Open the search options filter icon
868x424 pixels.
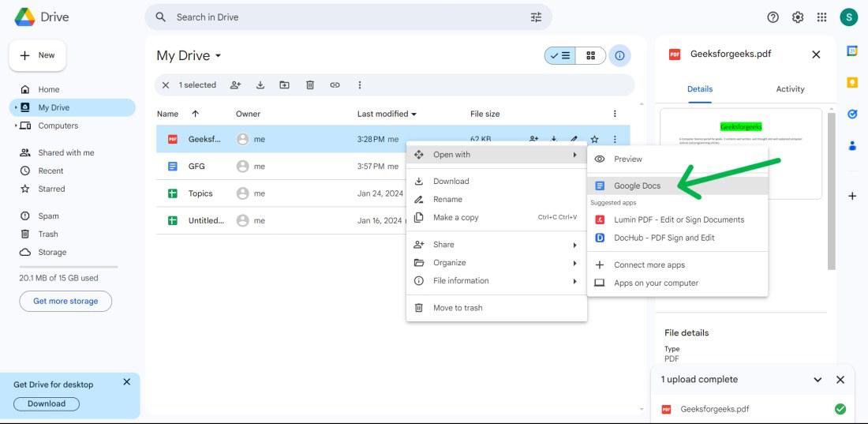click(x=536, y=17)
